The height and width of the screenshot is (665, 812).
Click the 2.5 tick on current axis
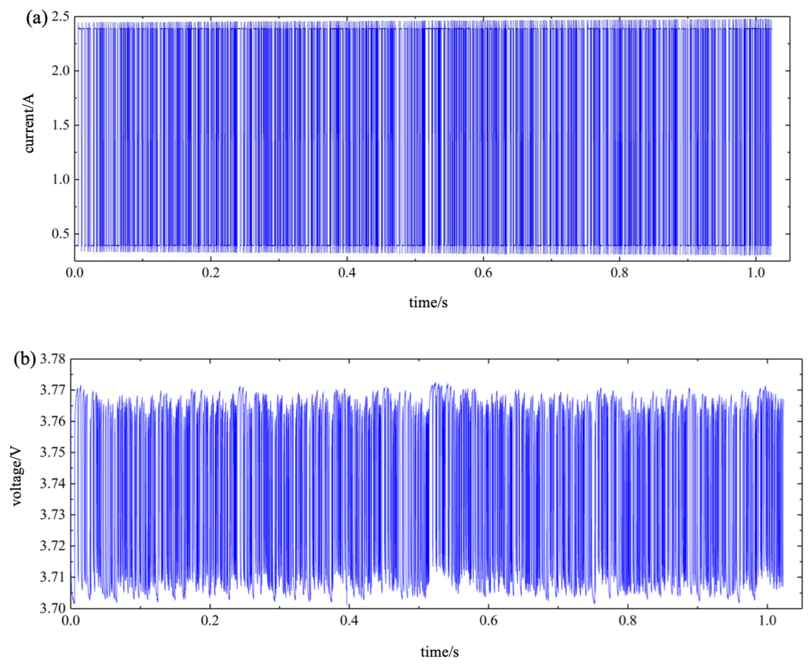[x=60, y=17]
